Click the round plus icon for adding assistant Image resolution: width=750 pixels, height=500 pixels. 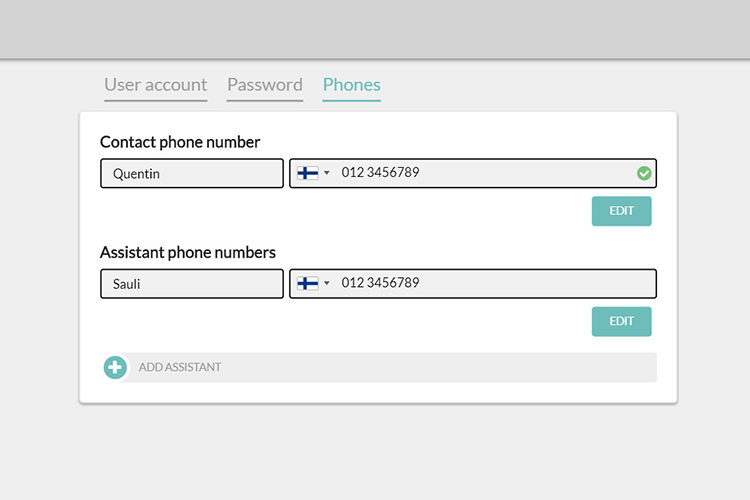[115, 367]
